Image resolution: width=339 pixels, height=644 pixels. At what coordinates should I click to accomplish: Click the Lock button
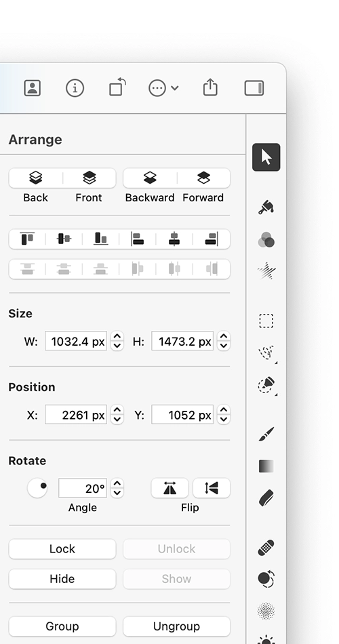62,548
